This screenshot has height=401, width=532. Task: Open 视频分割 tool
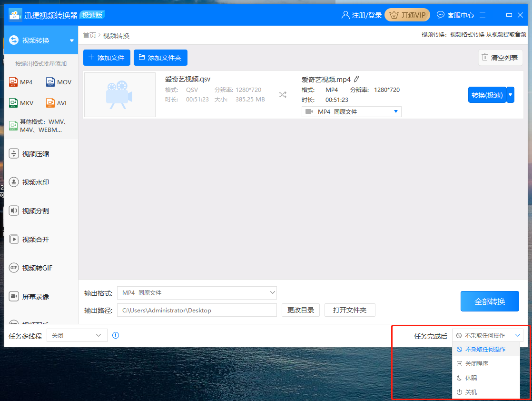(36, 211)
